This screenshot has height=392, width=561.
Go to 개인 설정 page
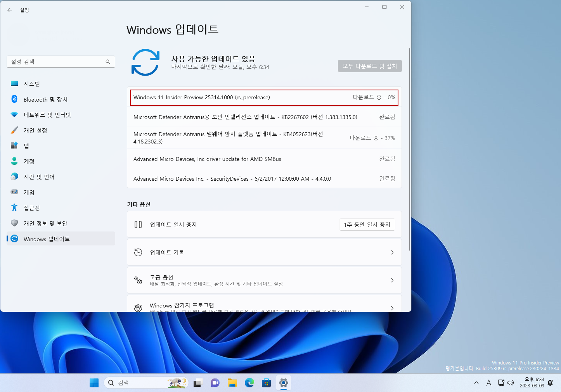click(61, 130)
